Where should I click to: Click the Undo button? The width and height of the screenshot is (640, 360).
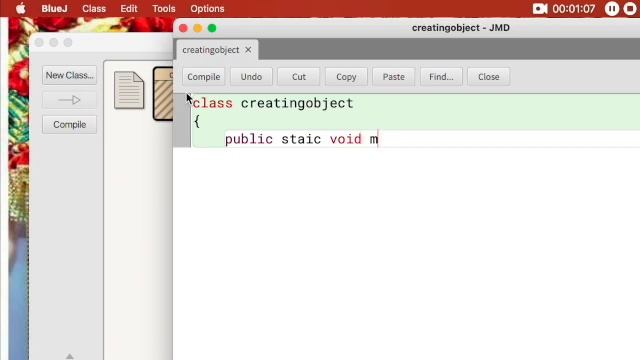pos(251,77)
